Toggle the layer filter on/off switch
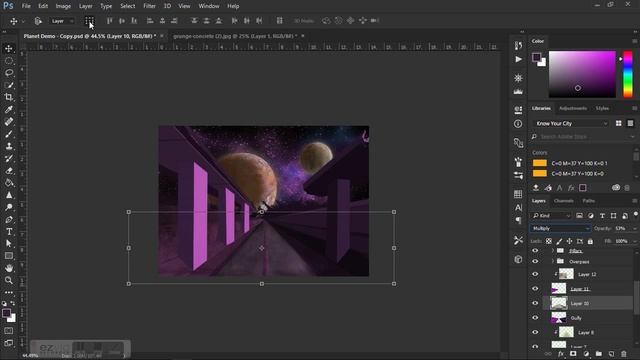Viewport: 640px width, 360px height. click(x=636, y=214)
